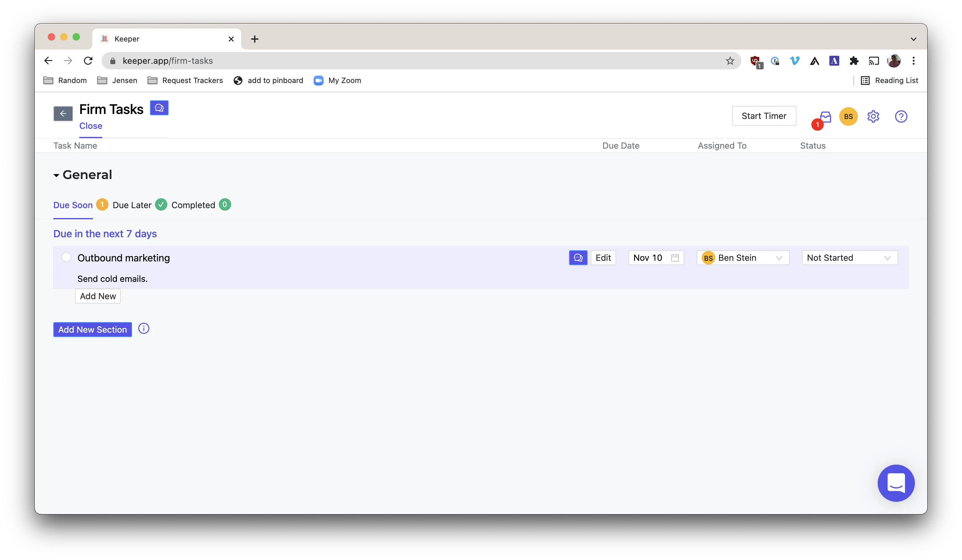Screen dimensions: 962x560
Task: Switch to the Completed tab
Action: click(x=193, y=205)
